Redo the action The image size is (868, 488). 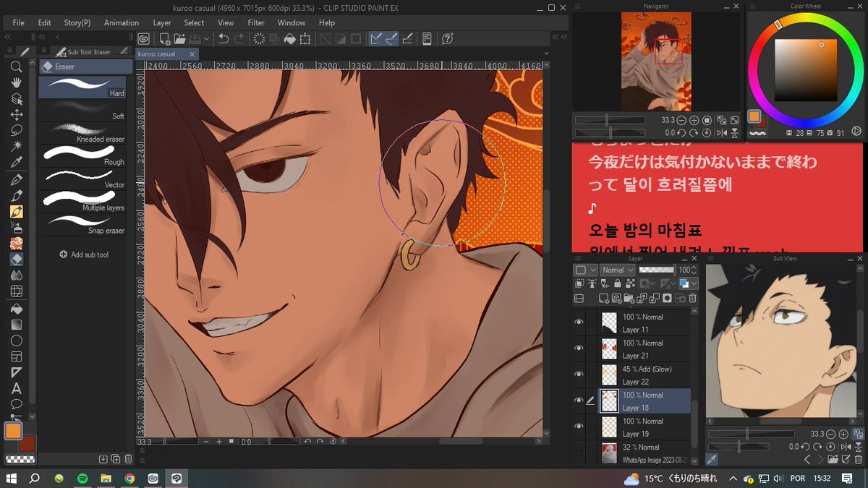point(239,39)
